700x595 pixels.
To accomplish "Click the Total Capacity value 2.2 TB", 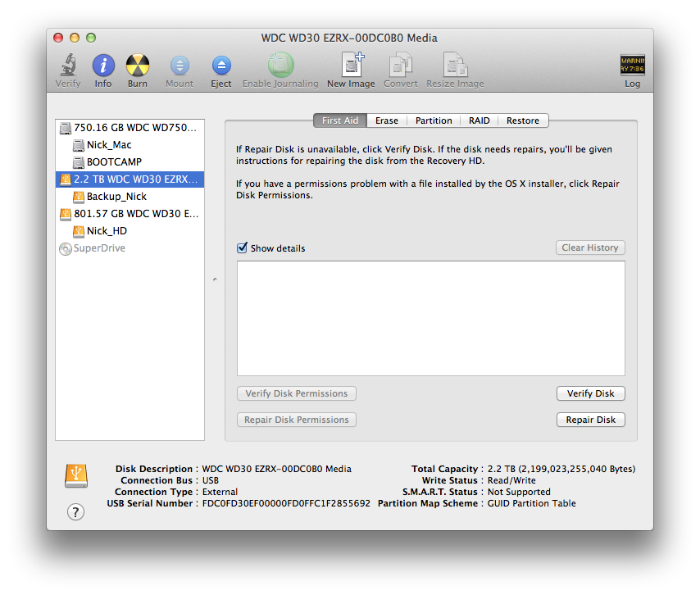I will [561, 469].
